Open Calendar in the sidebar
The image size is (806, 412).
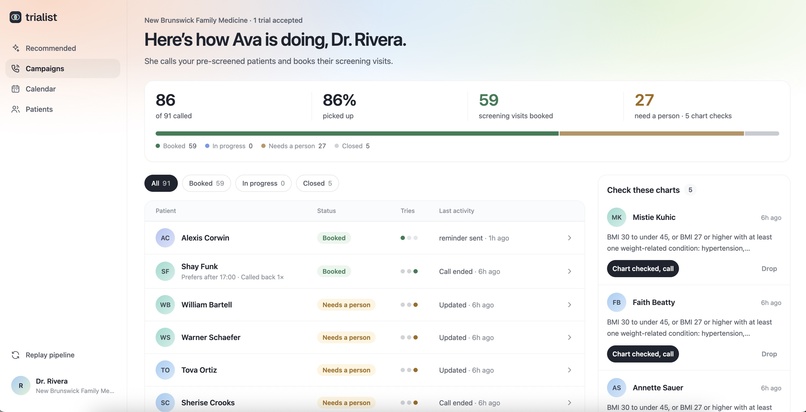click(x=63, y=89)
